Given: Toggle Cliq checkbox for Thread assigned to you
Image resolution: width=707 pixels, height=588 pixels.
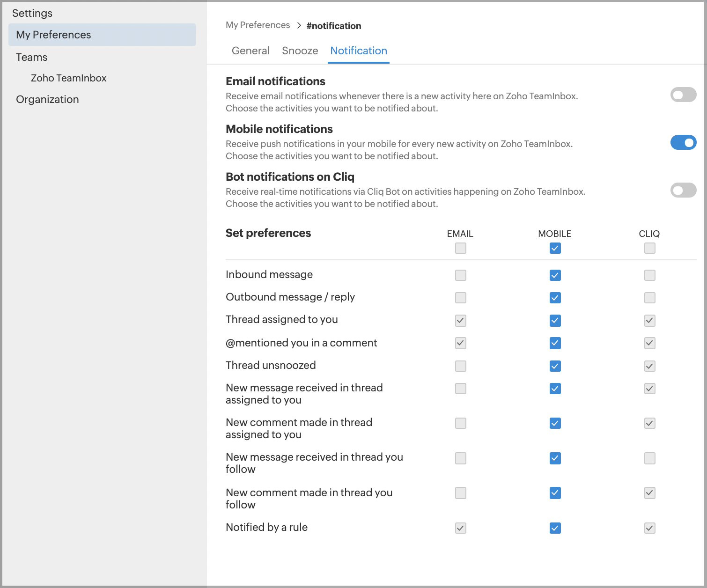Looking at the screenshot, I should [649, 321].
